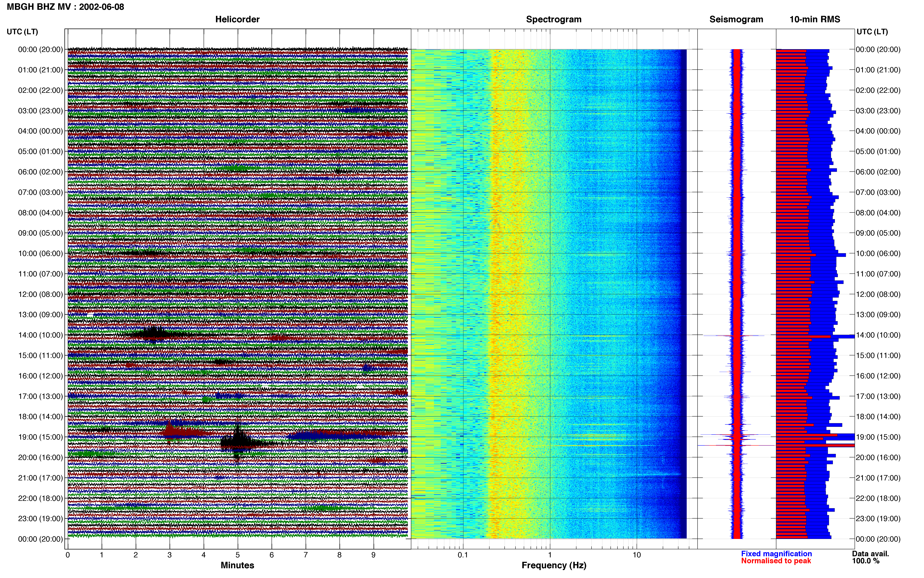924x578 pixels.
Task: Click the right 'UTC (LT)' axis label
Action: (x=872, y=32)
